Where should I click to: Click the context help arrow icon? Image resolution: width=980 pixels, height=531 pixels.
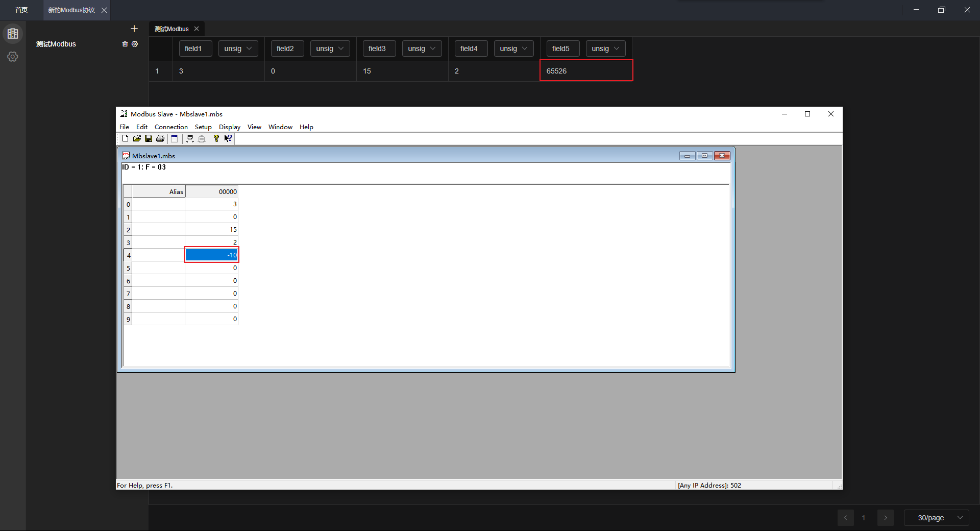coord(228,138)
